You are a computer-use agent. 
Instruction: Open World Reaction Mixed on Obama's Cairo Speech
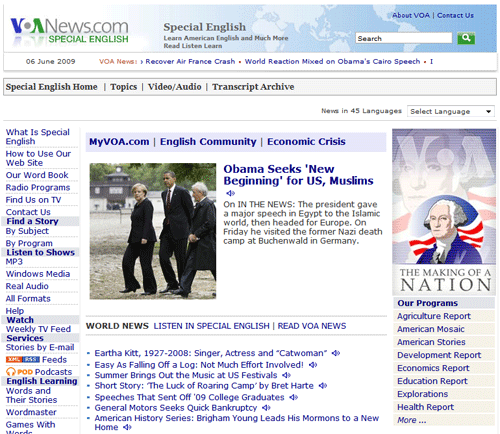332,61
